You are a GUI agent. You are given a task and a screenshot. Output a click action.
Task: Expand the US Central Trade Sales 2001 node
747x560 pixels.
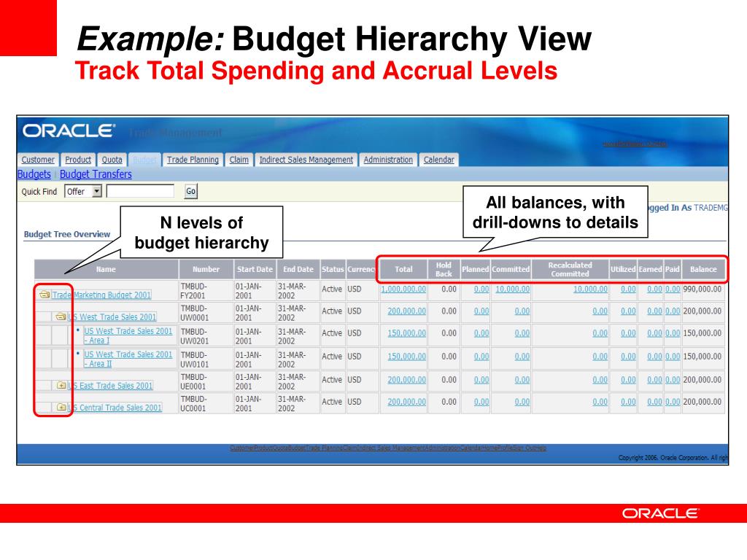[x=61, y=407]
